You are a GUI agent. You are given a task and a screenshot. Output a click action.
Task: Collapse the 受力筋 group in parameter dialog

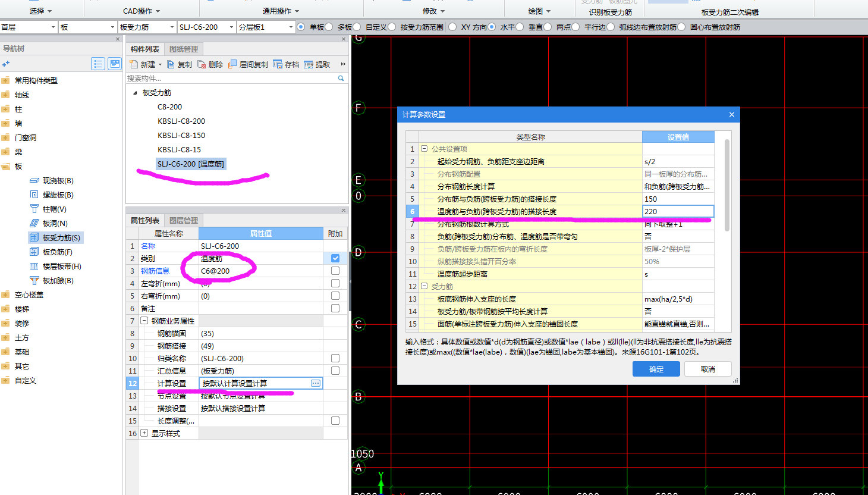click(424, 286)
